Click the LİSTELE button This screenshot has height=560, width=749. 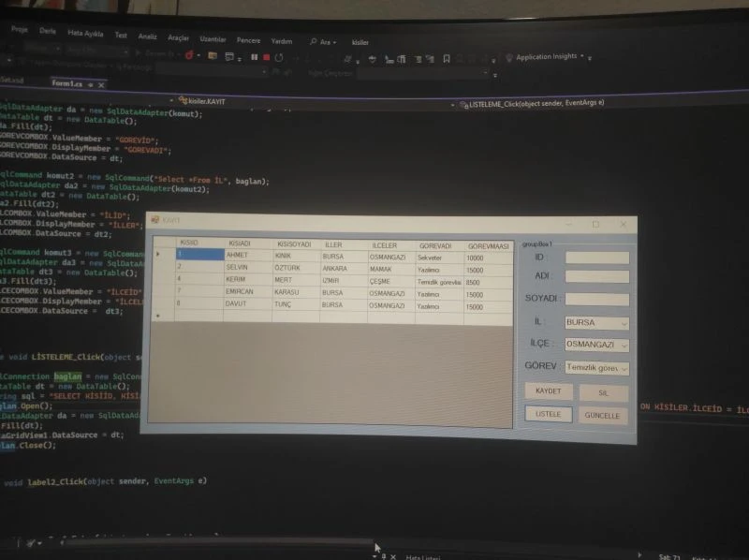pos(548,415)
